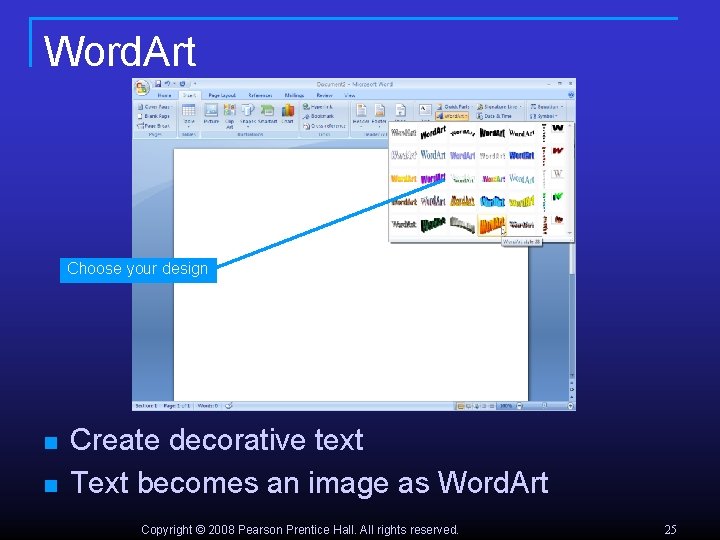Click the zoom in plus button
Viewport: 720px width, 540px height.
(571, 406)
